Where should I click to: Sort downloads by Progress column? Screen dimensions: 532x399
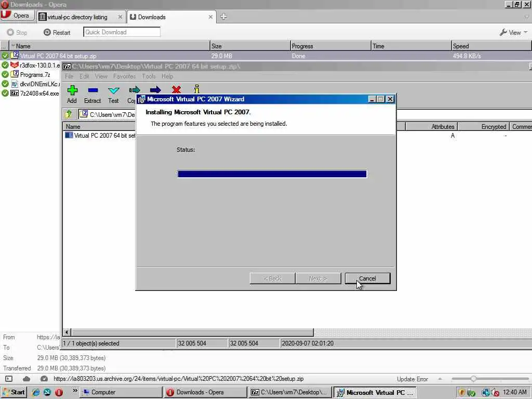tap(330, 46)
